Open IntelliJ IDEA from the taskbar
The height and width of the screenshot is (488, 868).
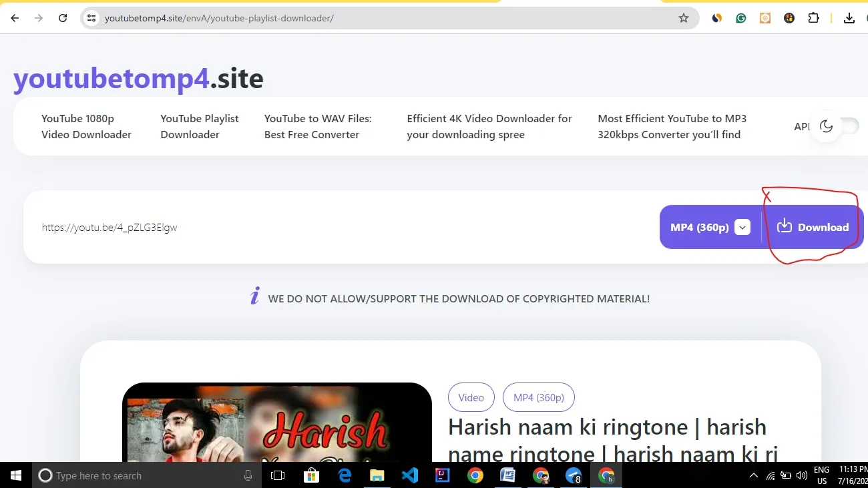[442, 475]
